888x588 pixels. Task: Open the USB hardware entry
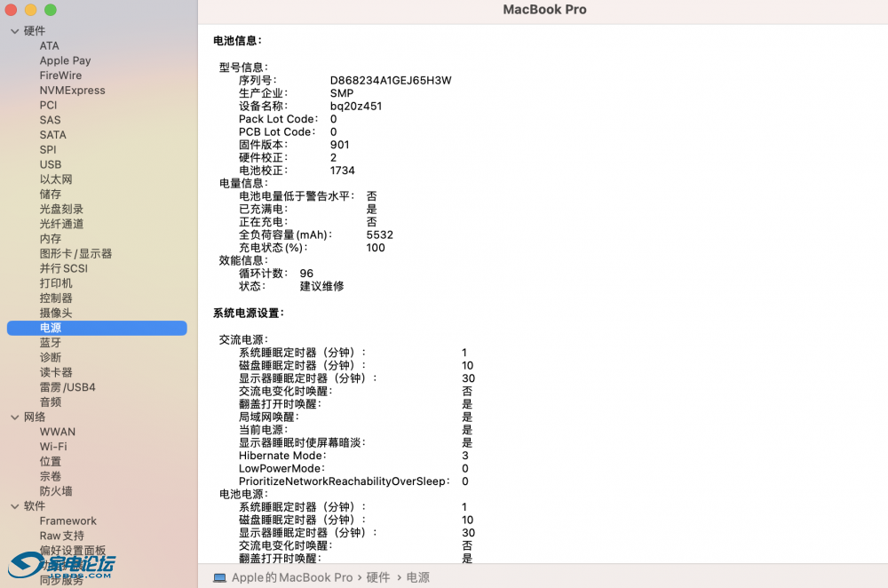[51, 164]
